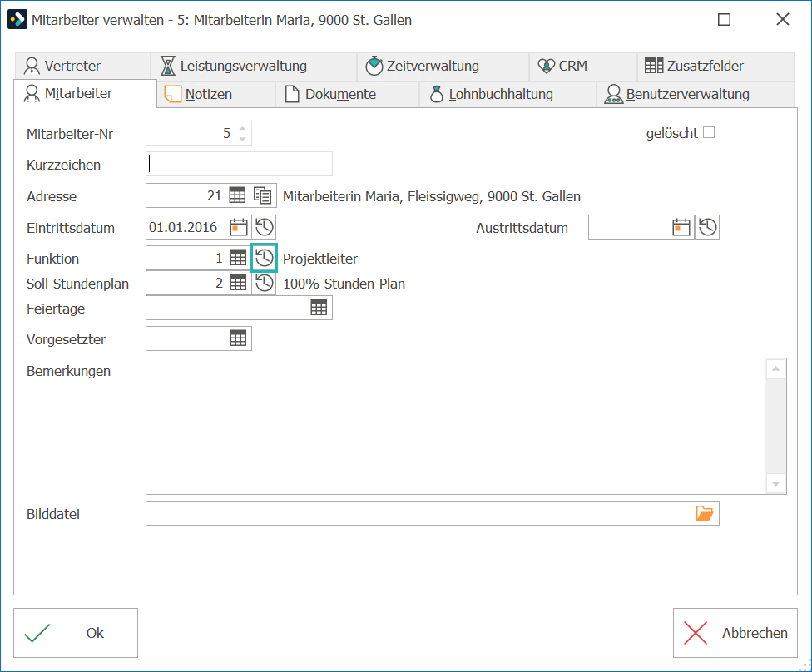Browse for Bilddatei with folder icon

705,513
